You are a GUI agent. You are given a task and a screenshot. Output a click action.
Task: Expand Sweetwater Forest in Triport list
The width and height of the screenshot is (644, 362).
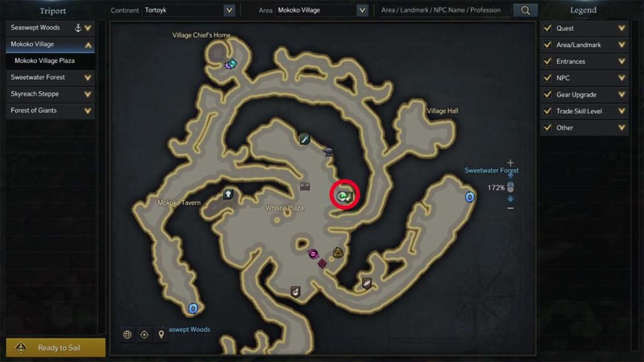point(87,77)
